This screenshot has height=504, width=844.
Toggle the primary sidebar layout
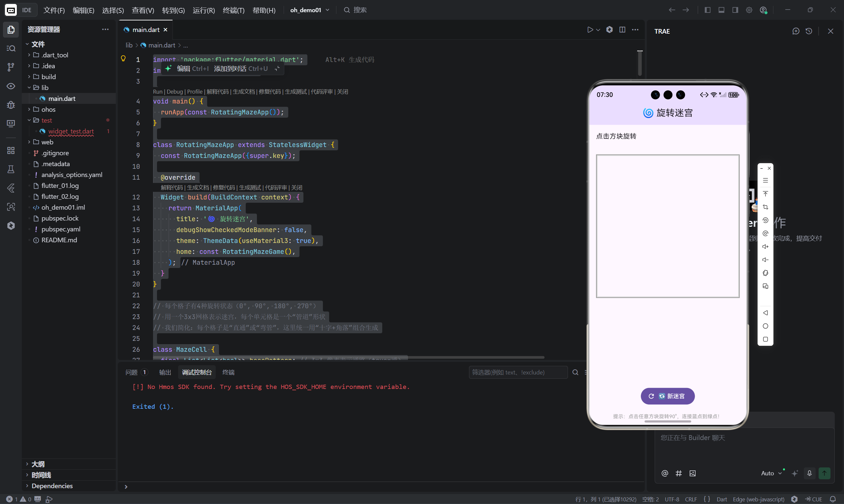point(707,10)
